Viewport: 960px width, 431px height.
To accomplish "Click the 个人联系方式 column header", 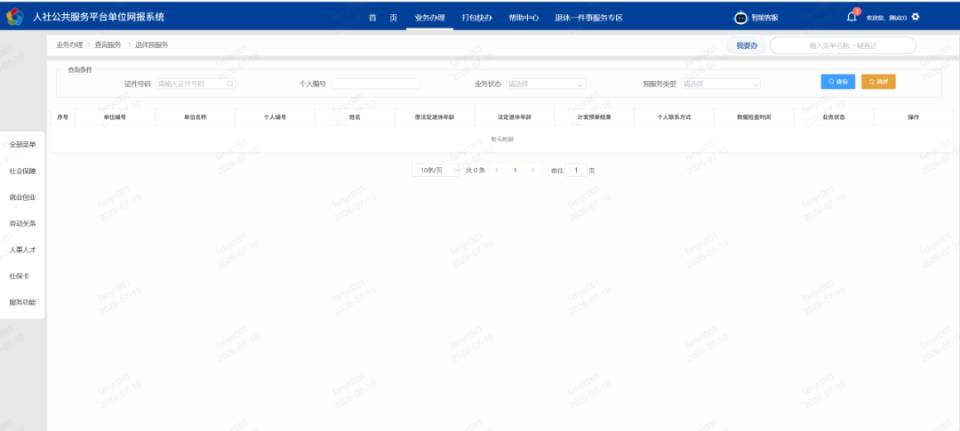I will (674, 117).
